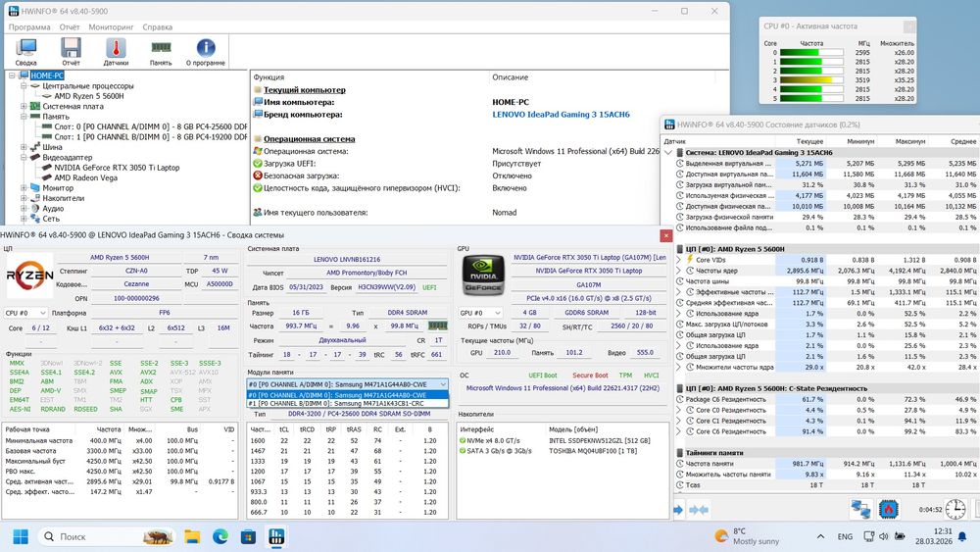Viewport: 980px width, 552px height.
Task: Collapse the Система LENOVO IdeaPad sensor group
Action: [668, 153]
